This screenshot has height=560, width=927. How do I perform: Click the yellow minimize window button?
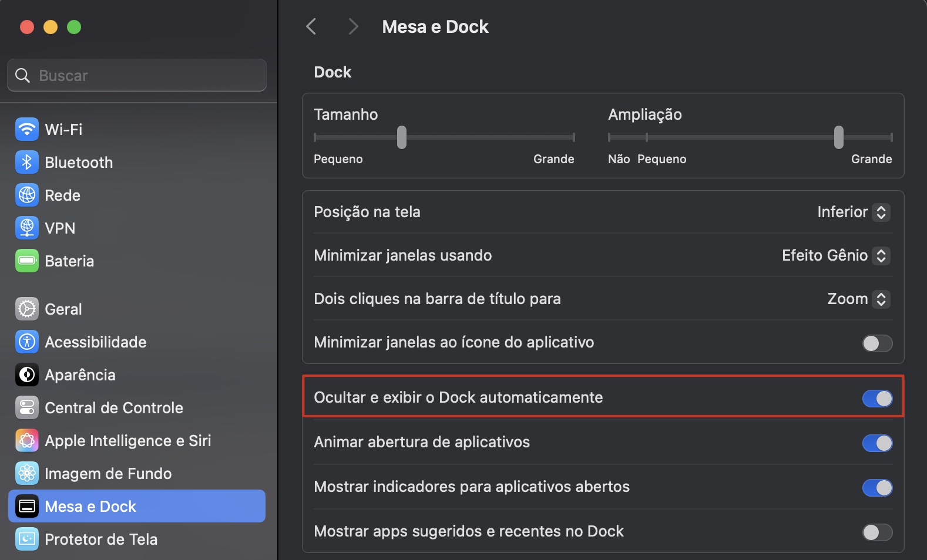point(51,27)
